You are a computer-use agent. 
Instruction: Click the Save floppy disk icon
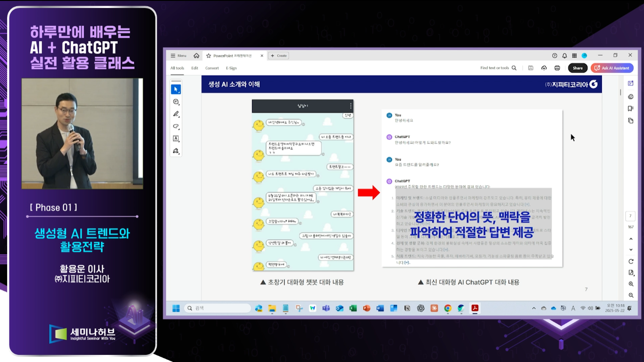[x=530, y=68]
